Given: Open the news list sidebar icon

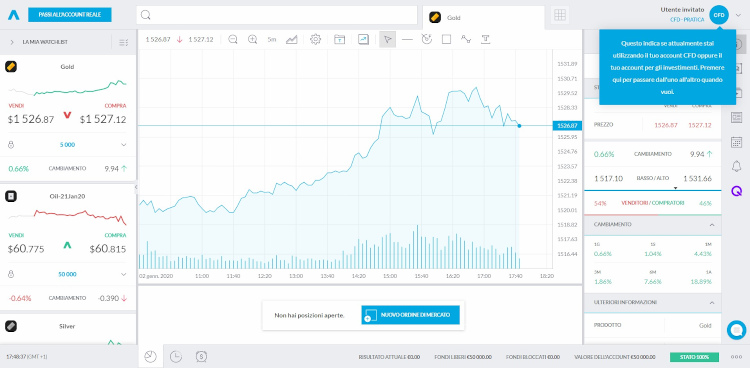Looking at the screenshot, I should point(737,117).
